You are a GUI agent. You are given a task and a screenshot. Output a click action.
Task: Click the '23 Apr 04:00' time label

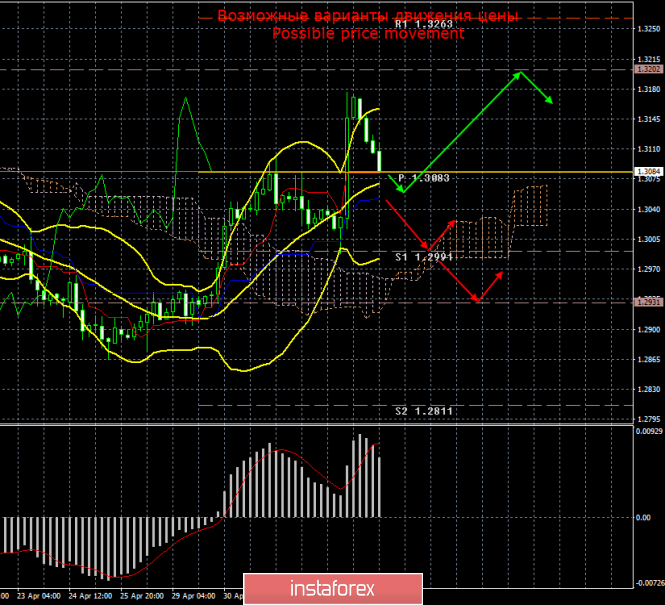39,596
